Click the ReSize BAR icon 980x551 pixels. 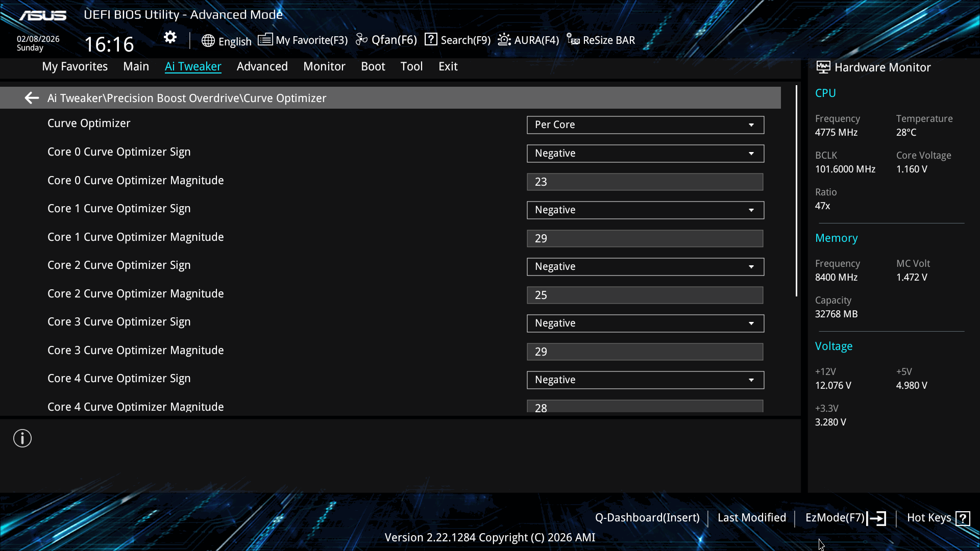coord(573,39)
